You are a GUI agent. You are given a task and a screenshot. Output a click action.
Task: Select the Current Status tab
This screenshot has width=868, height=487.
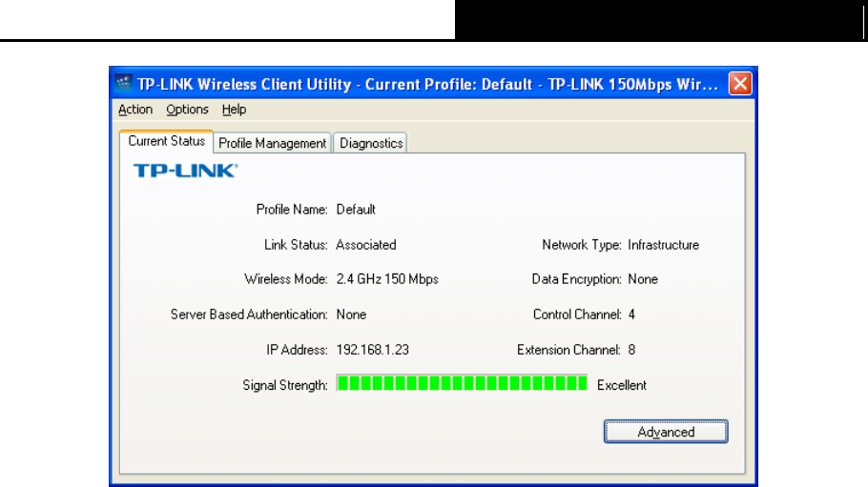(x=167, y=141)
